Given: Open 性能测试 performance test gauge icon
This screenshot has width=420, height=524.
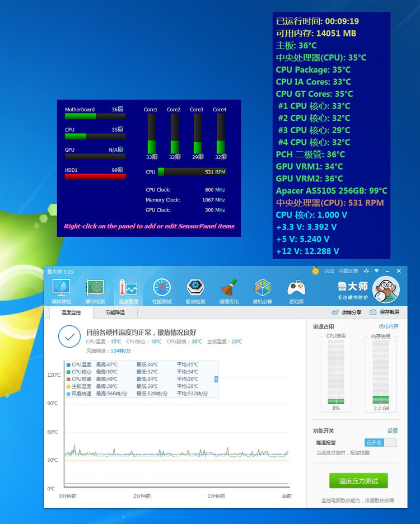Looking at the screenshot, I should tap(162, 291).
